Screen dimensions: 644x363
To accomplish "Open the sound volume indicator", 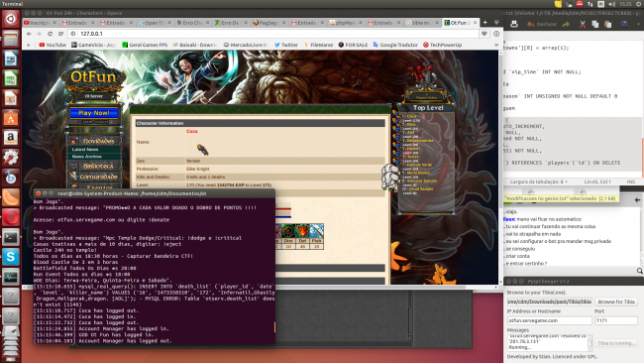I will pos(612,4).
